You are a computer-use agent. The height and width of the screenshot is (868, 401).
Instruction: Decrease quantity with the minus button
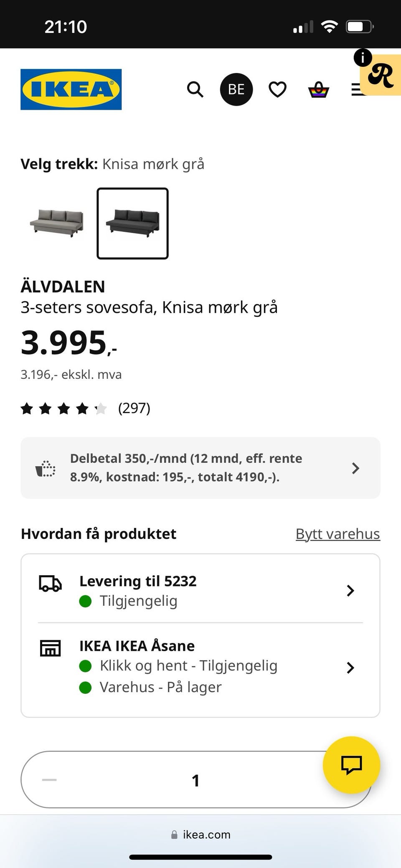(49, 779)
